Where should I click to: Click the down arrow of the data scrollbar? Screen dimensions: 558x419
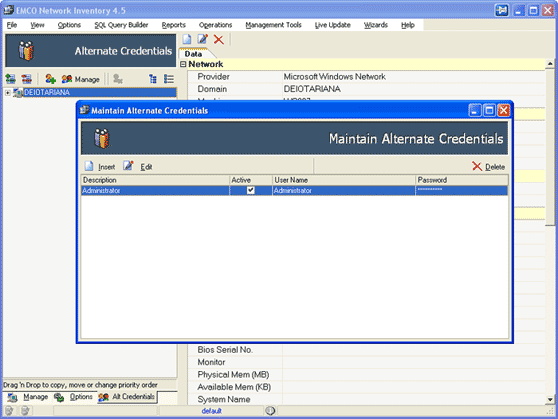(550, 399)
